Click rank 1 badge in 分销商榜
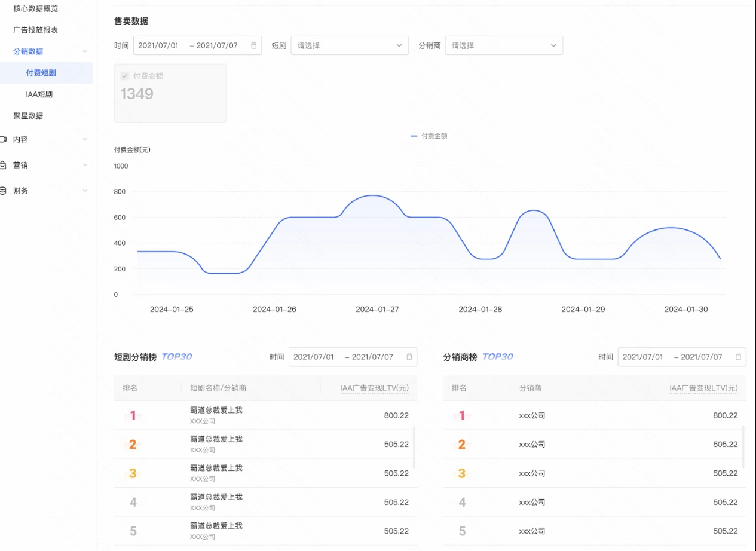The height and width of the screenshot is (551, 756). [x=461, y=415]
